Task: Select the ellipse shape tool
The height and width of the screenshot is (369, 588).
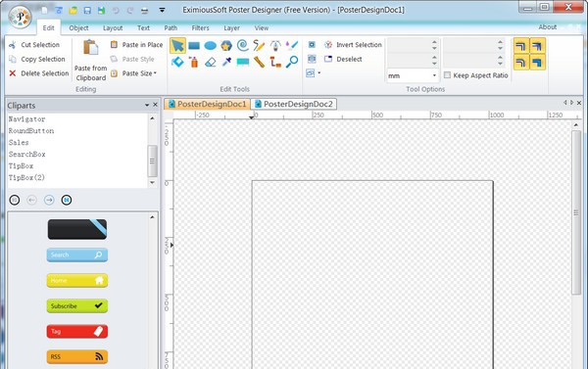Action: [x=210, y=46]
